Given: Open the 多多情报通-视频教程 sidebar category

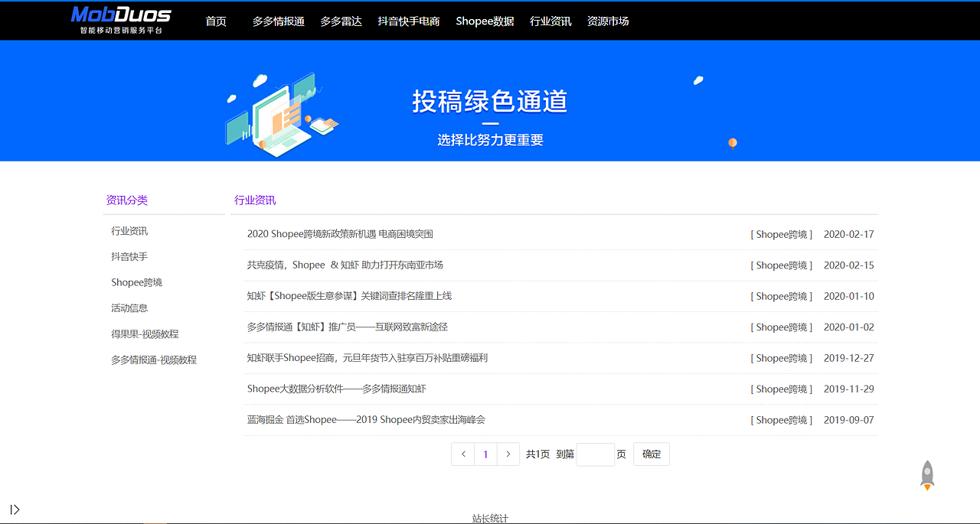Looking at the screenshot, I should 153,359.
